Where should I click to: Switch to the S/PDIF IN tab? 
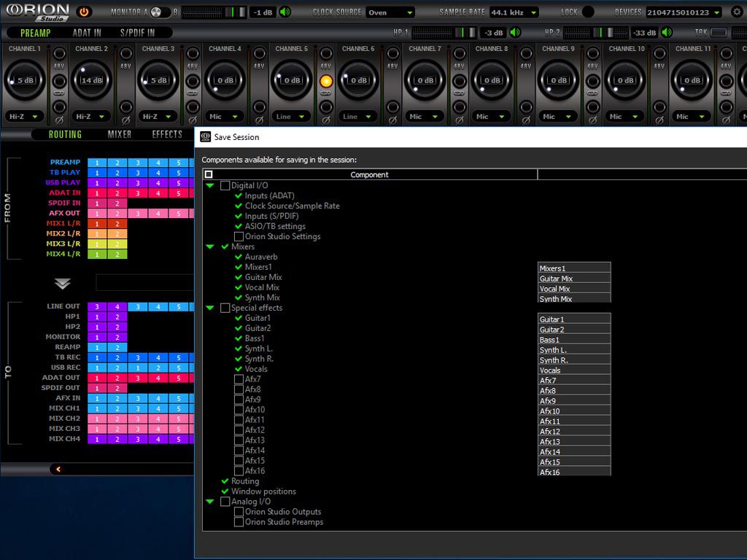137,33
